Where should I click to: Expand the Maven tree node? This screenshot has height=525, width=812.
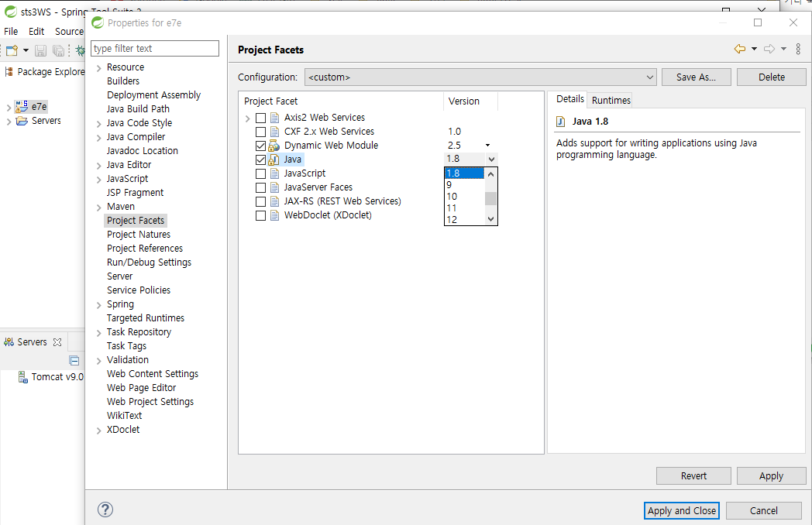pyautogui.click(x=98, y=208)
